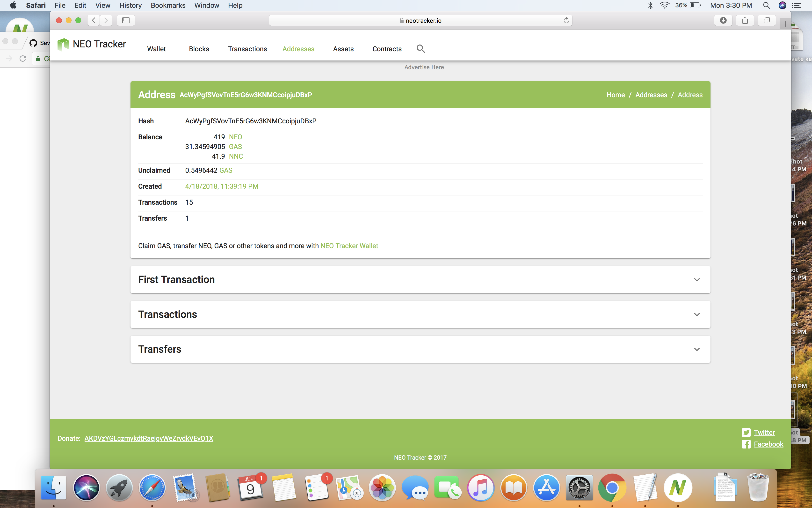Open Maps icon in the Dock
Viewport: 812px width, 508px height.
tap(349, 487)
